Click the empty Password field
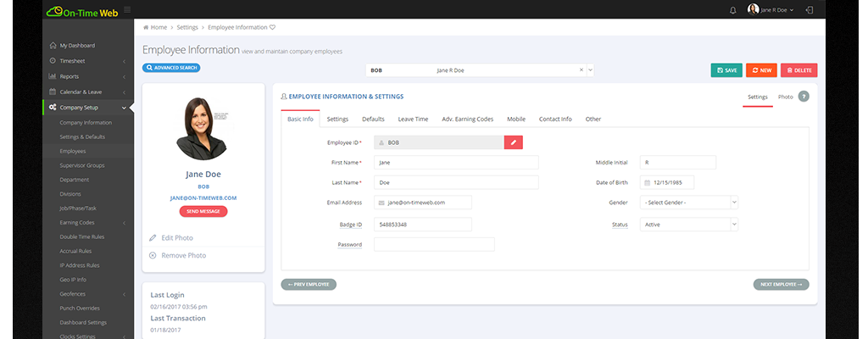Screen dimensions: 868x339 434,244
